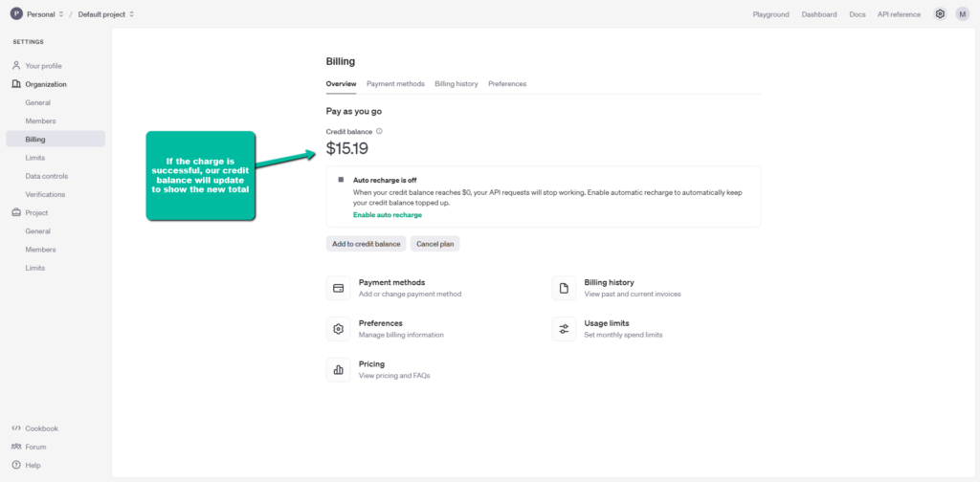Click the Forum people icon
980x482 pixels.
click(16, 447)
